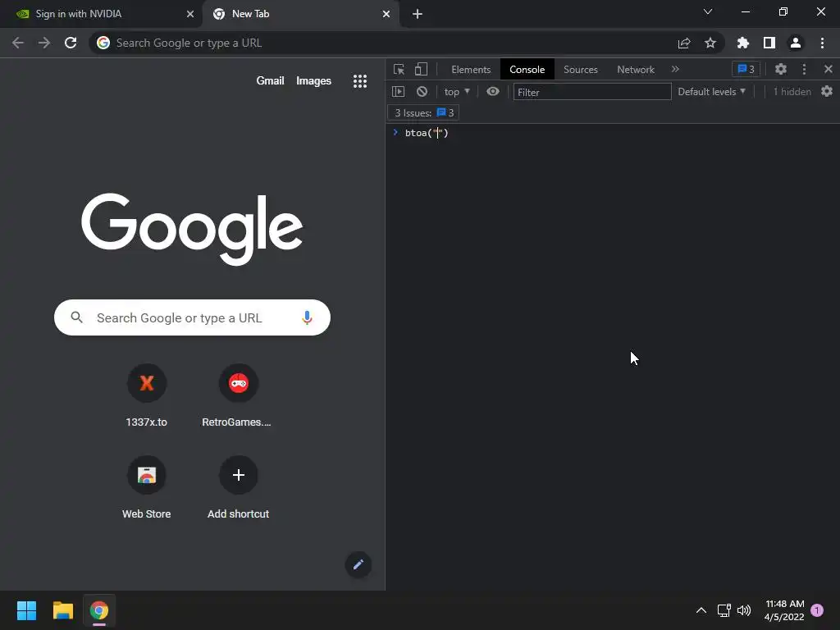This screenshot has height=630, width=840.
Task: Click the Chrome taskbar icon
Action: pyautogui.click(x=99, y=610)
